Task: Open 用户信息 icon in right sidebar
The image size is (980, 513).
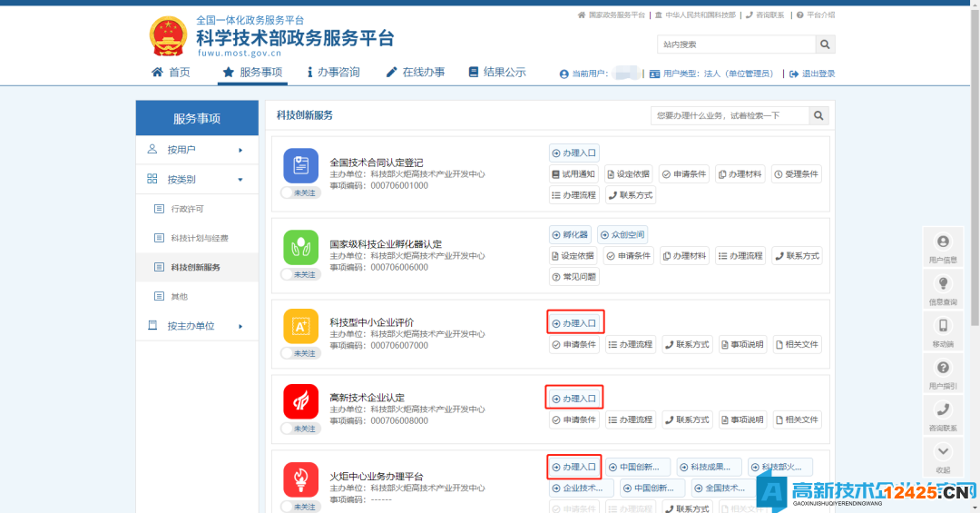Action: [x=943, y=246]
